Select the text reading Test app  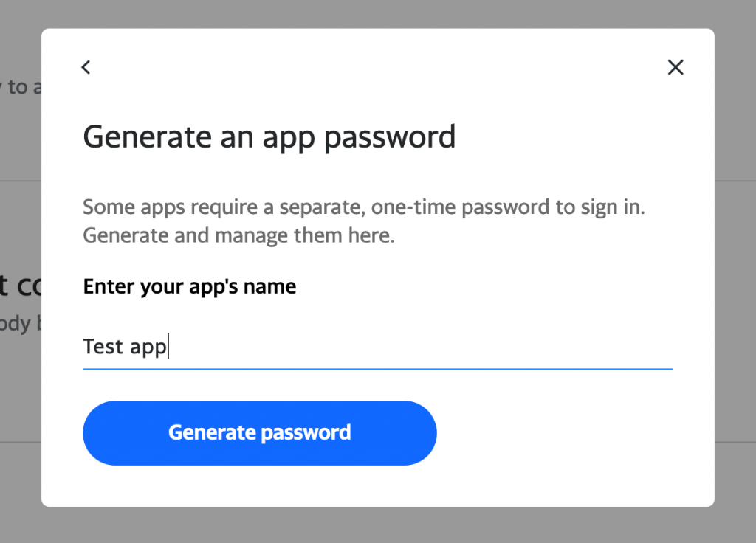tap(124, 347)
